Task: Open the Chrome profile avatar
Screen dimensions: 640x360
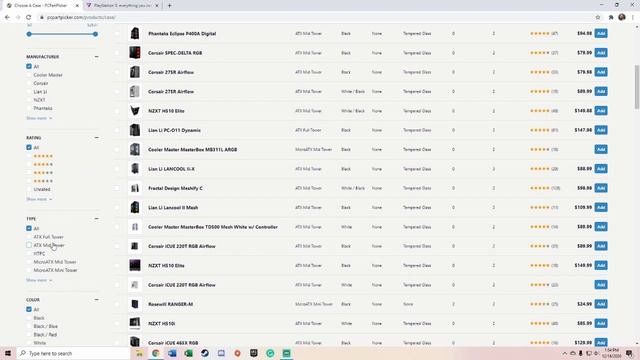Action: 622,17
